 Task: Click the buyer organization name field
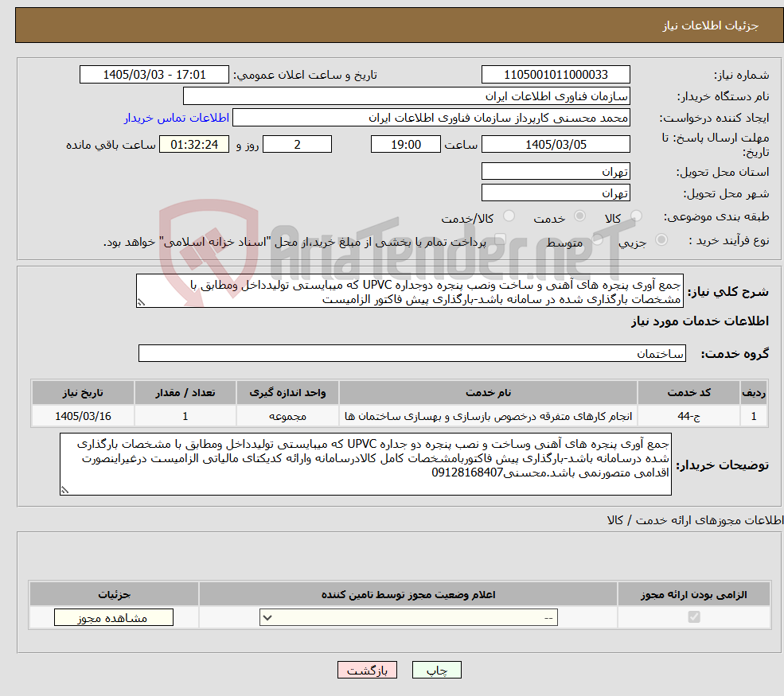(x=407, y=96)
